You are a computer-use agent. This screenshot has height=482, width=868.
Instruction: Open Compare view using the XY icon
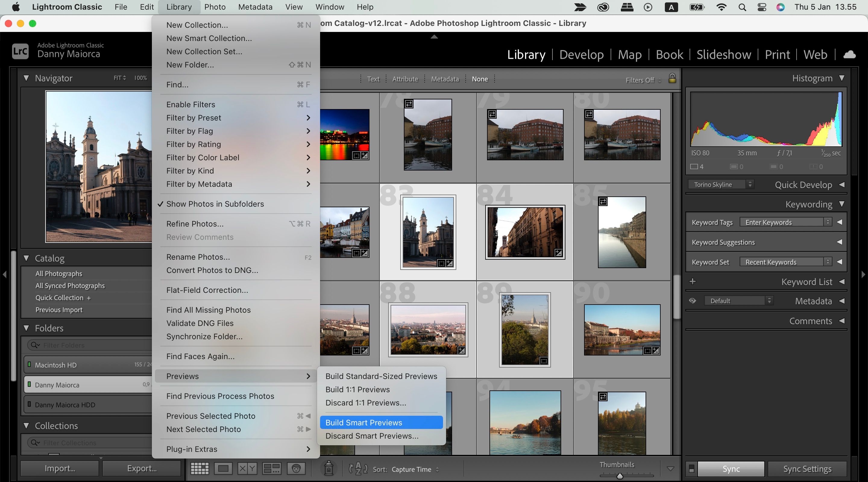pos(247,468)
